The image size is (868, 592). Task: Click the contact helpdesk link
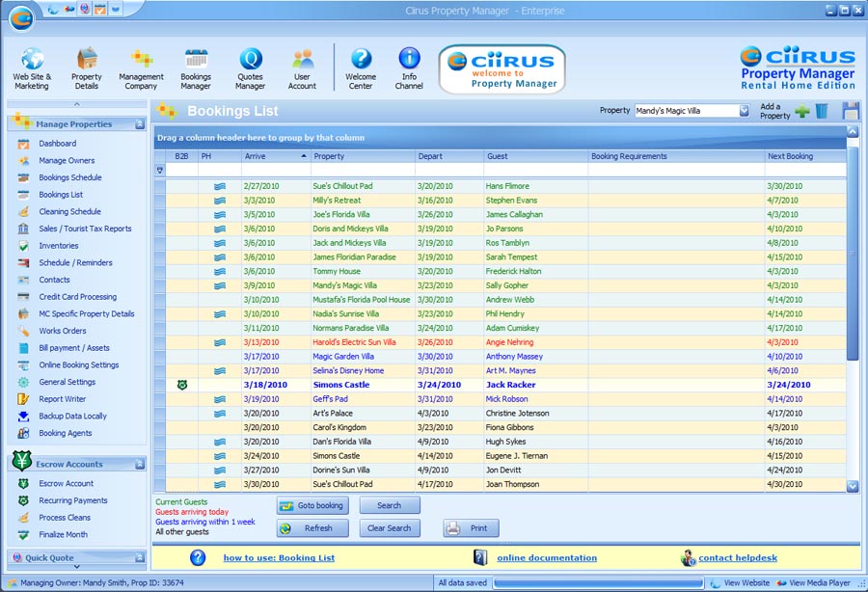pyautogui.click(x=738, y=557)
